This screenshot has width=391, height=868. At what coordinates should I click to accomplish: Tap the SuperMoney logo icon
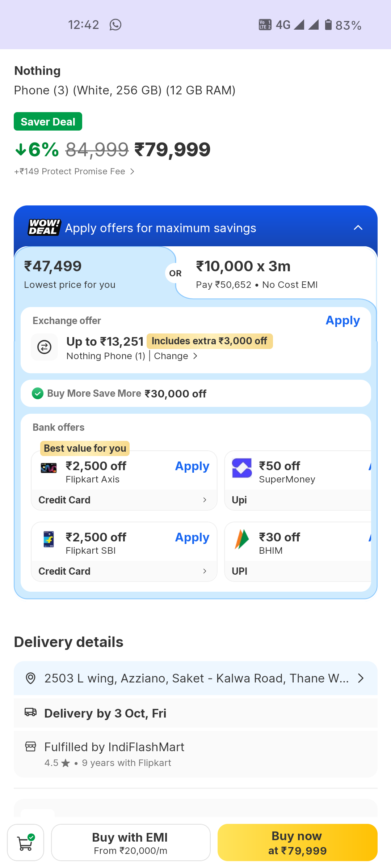242,468
